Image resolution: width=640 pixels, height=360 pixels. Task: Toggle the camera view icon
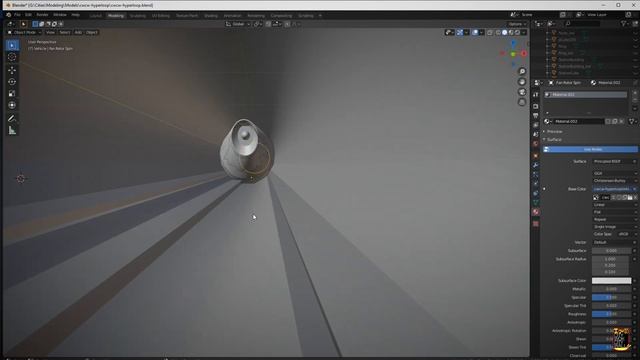pyautogui.click(x=522, y=92)
